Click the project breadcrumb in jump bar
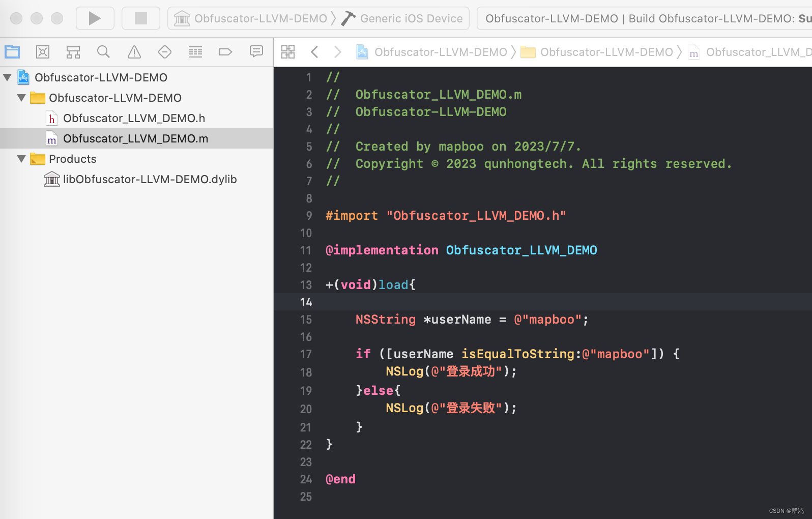The height and width of the screenshot is (519, 812). click(x=441, y=52)
